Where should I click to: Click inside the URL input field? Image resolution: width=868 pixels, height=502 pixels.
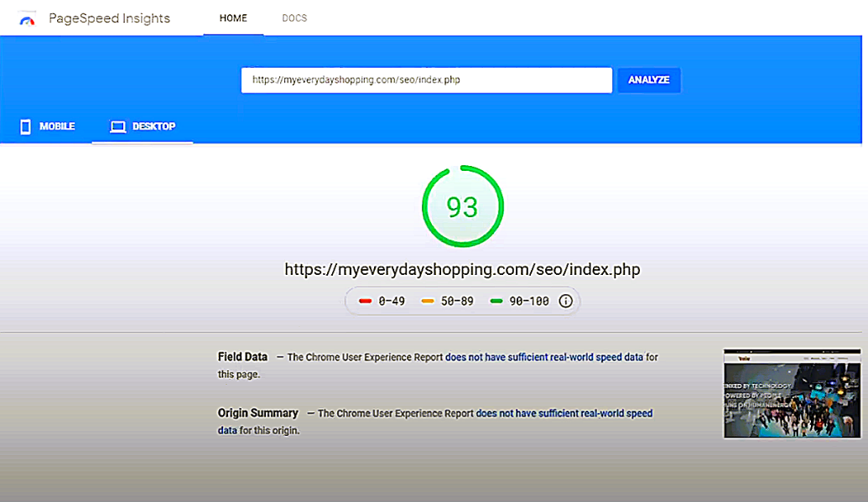click(426, 80)
